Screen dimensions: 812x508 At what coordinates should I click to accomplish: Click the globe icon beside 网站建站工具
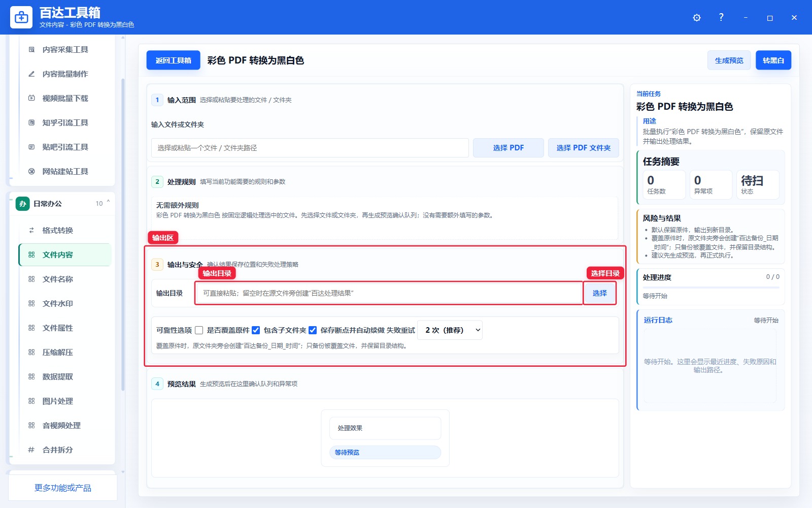point(31,172)
